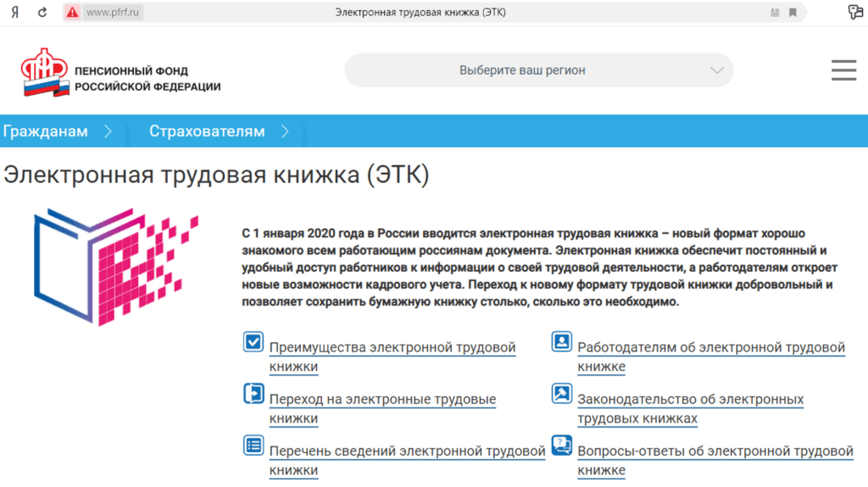
Task: Open the Страхователям menu tab
Action: (x=207, y=131)
